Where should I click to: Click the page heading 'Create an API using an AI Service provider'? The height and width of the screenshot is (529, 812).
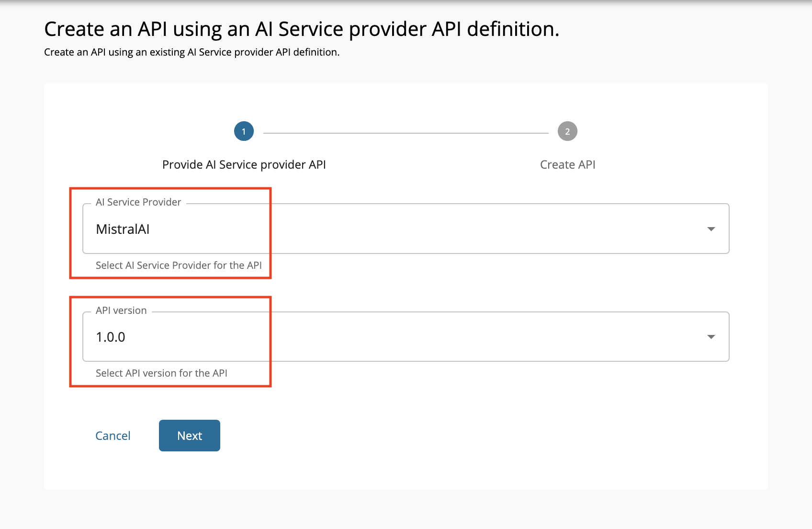302,29
